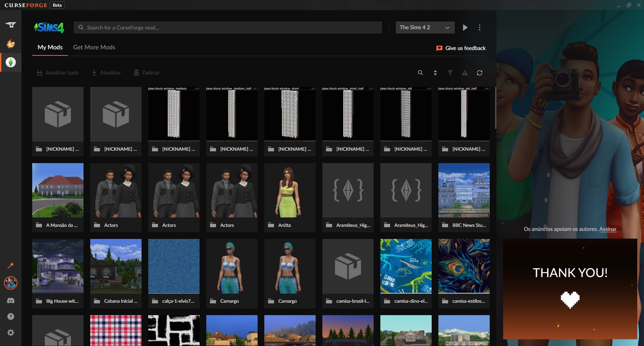Open the three-dot more options menu
The width and height of the screenshot is (644, 346).
click(480, 28)
